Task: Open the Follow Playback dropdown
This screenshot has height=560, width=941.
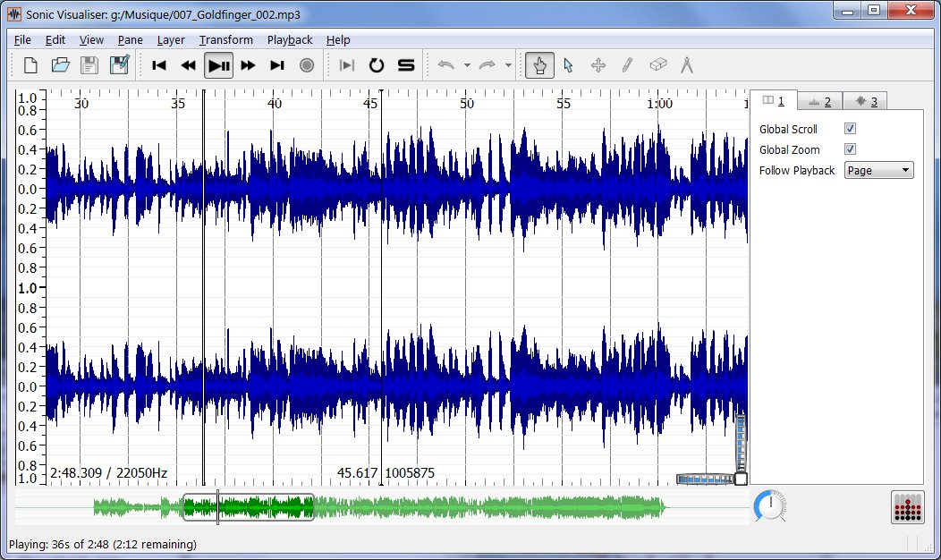Action: pos(878,171)
